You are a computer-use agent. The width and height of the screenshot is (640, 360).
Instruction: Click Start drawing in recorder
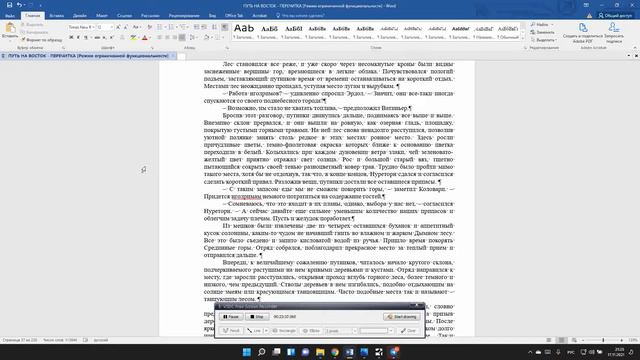pyautogui.click(x=402, y=317)
